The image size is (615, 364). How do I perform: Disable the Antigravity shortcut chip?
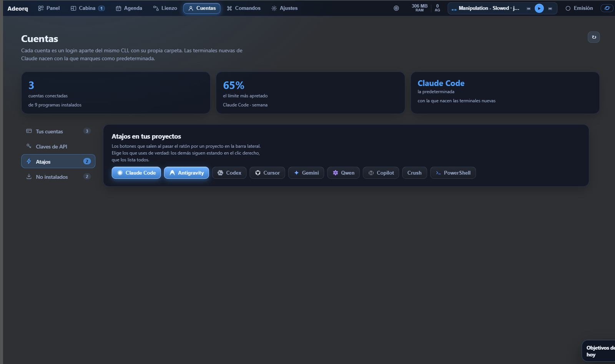click(186, 173)
